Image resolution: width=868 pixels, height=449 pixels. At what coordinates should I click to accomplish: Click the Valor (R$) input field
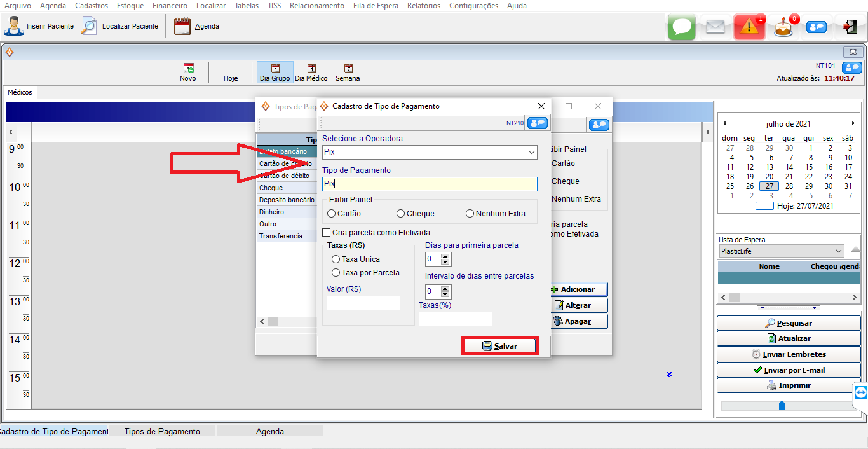coord(363,303)
